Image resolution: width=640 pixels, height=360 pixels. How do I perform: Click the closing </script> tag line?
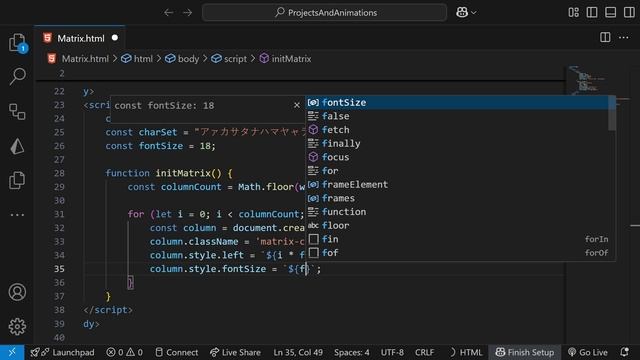(x=108, y=310)
